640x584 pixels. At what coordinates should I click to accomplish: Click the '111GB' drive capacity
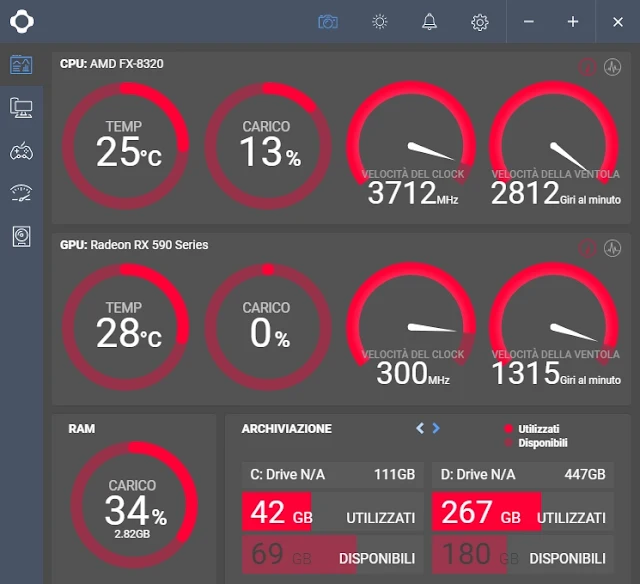tap(395, 475)
